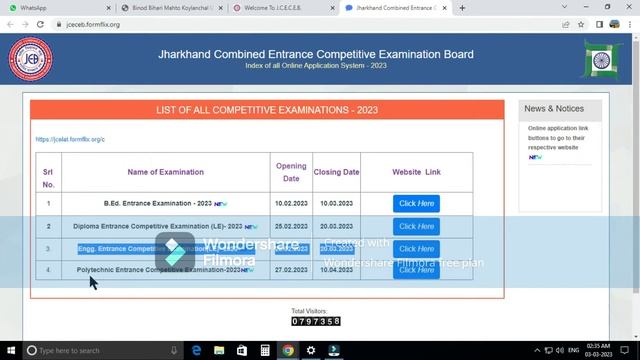Click the Jharkhand government emblem
Image resolution: width=640 pixels, height=360 pixels.
point(602,60)
